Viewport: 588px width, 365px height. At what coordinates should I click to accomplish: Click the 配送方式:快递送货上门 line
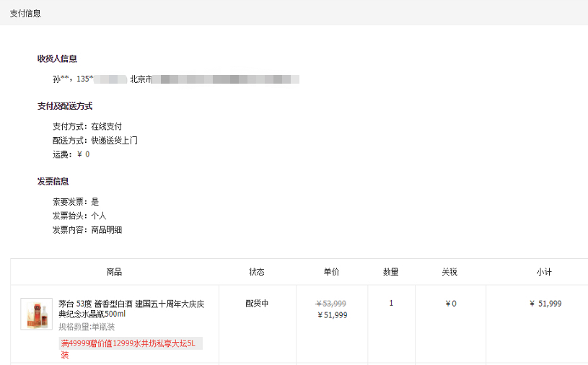[95, 141]
